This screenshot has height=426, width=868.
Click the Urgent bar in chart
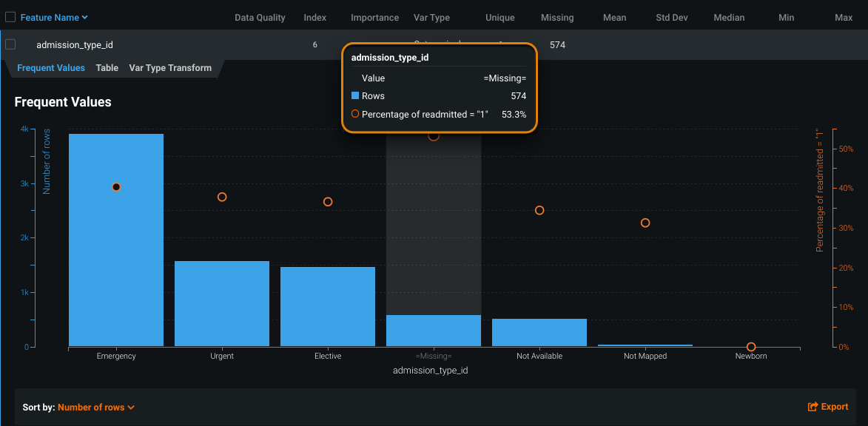coord(222,303)
